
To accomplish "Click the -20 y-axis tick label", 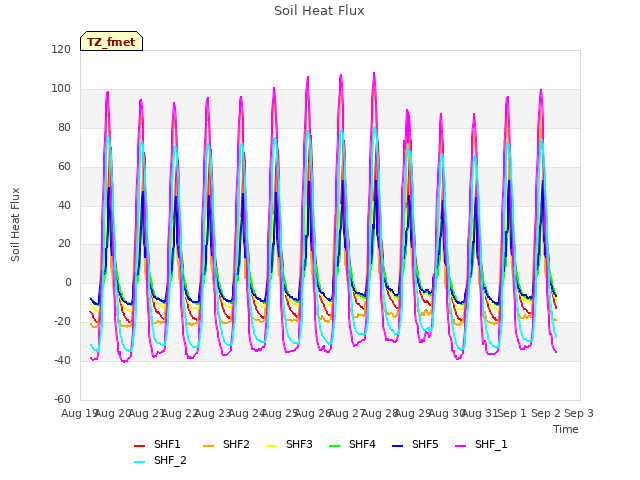I will tap(62, 322).
